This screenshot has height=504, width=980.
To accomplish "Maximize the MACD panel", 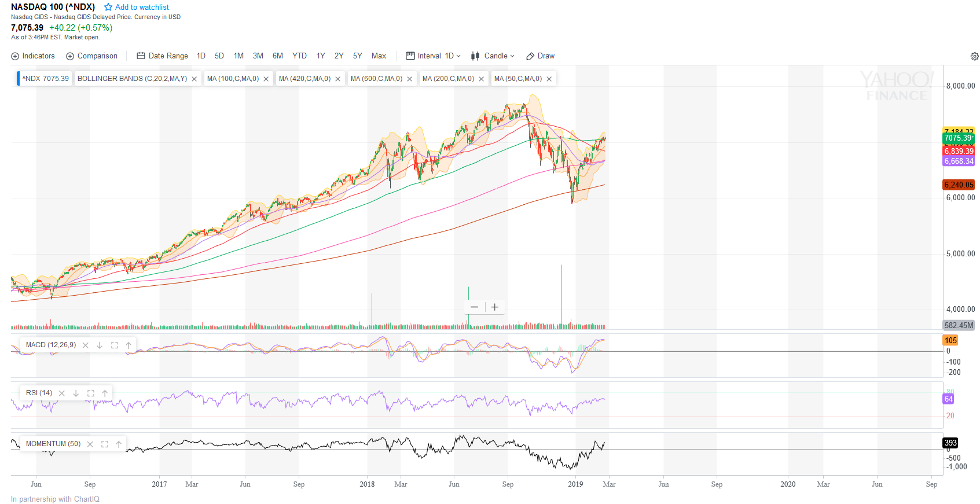I will (x=115, y=345).
